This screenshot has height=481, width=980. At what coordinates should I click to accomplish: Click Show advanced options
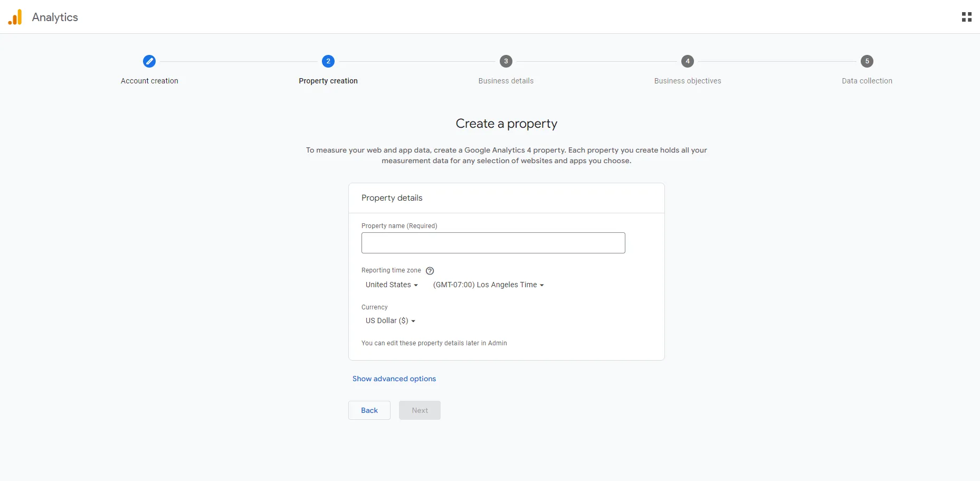394,379
